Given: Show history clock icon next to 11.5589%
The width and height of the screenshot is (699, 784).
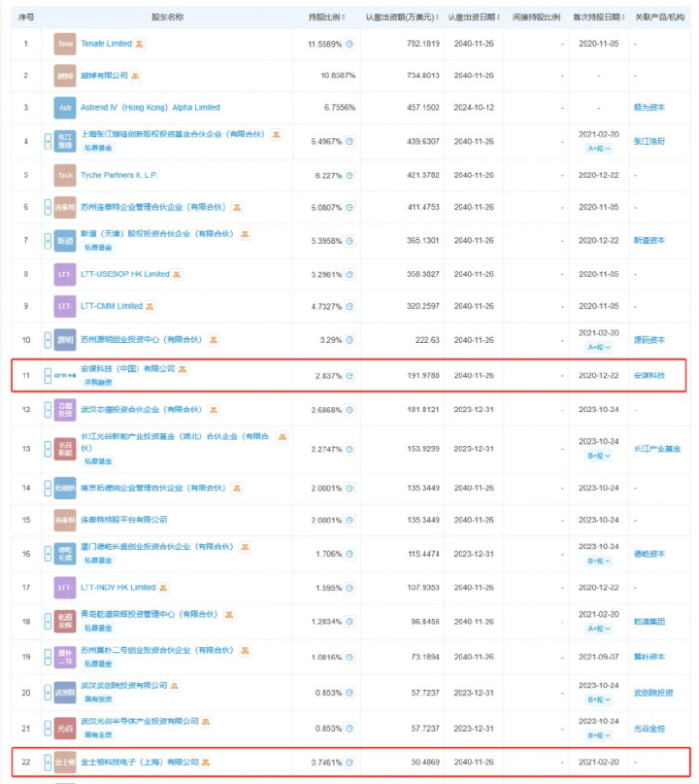Looking at the screenshot, I should click(349, 44).
